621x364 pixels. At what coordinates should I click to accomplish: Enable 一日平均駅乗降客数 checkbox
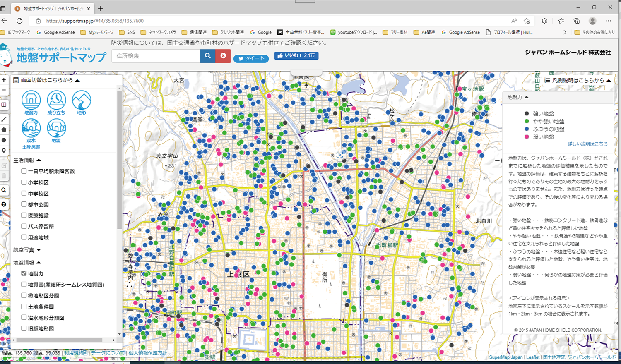click(x=24, y=171)
